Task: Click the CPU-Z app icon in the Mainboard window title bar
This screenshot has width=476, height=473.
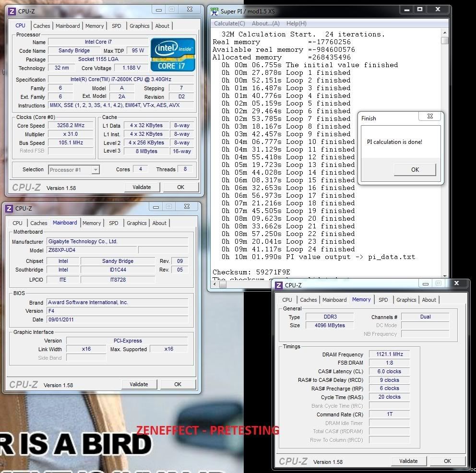Action: (9, 209)
